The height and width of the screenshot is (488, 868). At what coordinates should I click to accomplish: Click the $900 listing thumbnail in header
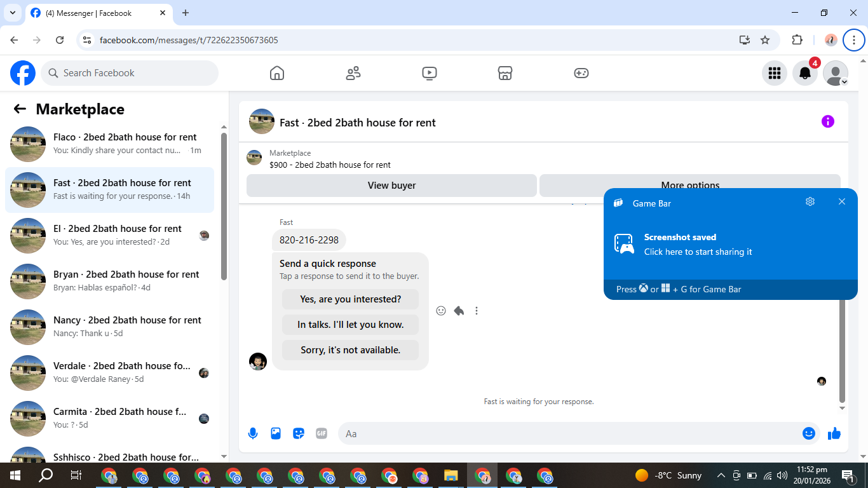pos(254,158)
